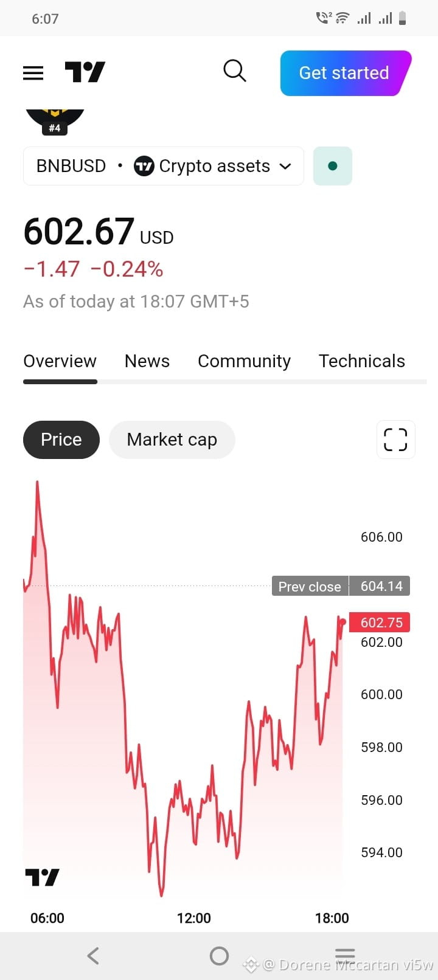Tap the TradingView logo in header
This screenshot has height=980, width=438.
click(x=85, y=72)
